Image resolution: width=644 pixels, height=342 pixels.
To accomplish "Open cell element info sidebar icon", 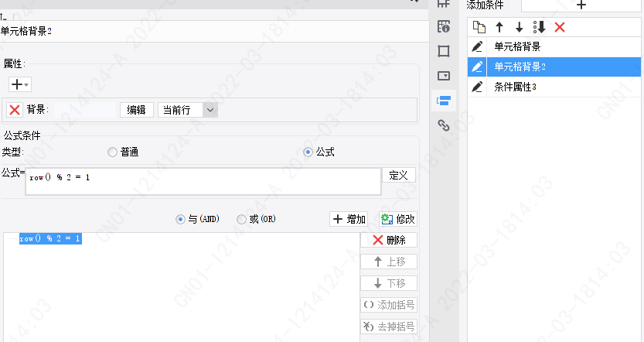I will [x=444, y=26].
